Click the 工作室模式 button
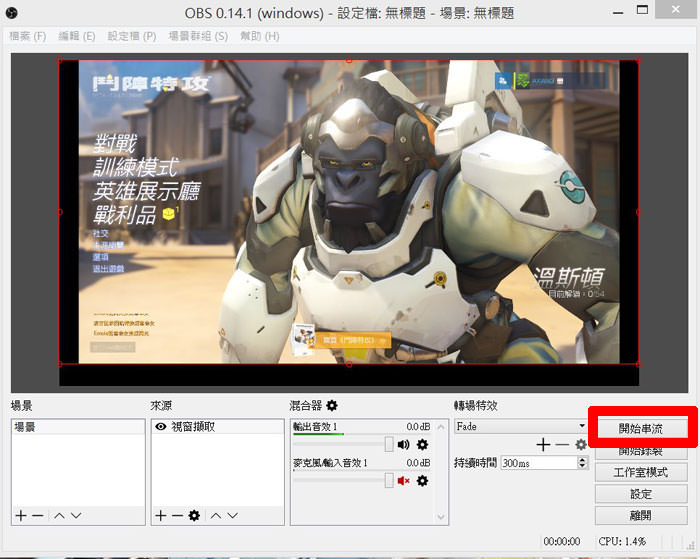 point(641,472)
